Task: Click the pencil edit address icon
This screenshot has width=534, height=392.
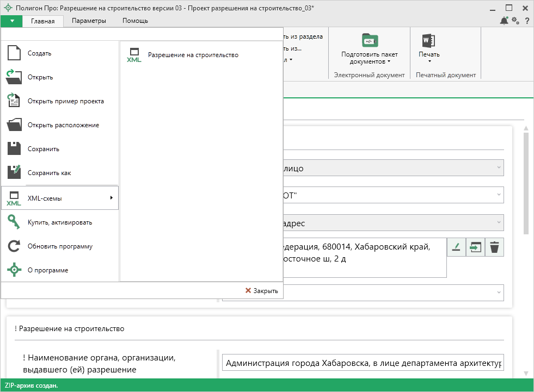Action: [x=456, y=247]
